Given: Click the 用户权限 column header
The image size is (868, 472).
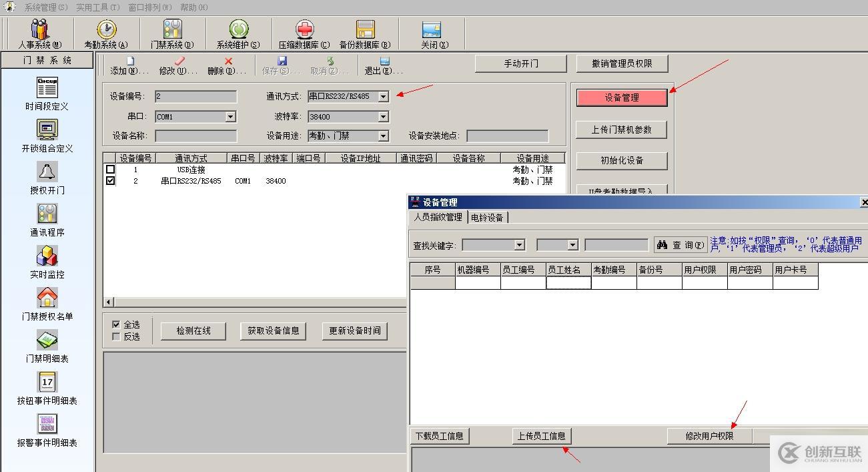Looking at the screenshot, I should point(705,270).
